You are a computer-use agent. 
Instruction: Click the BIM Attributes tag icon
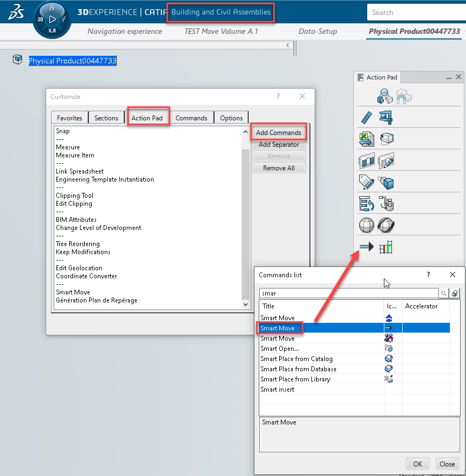[x=366, y=182]
